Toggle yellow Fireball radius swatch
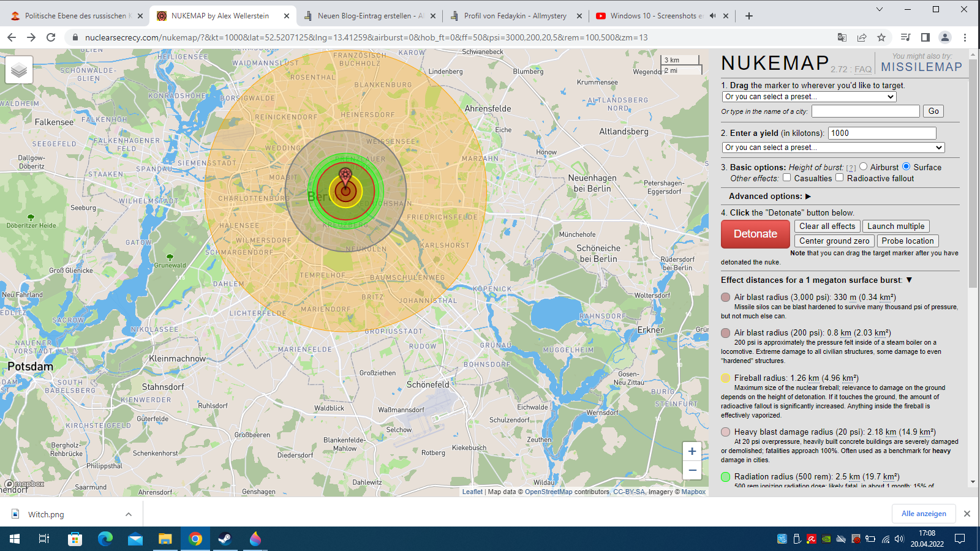Image resolution: width=980 pixels, height=551 pixels. [x=726, y=378]
